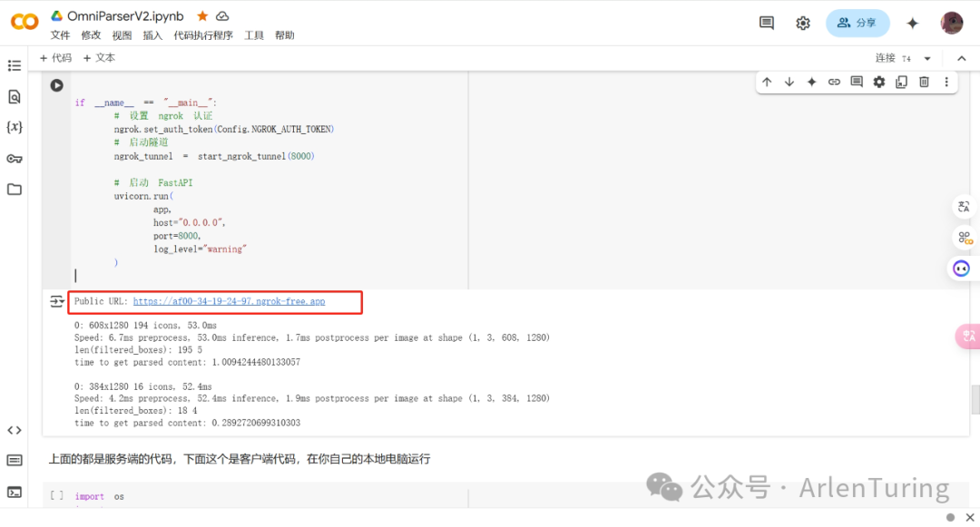Mirror cell in tab icon

901,82
